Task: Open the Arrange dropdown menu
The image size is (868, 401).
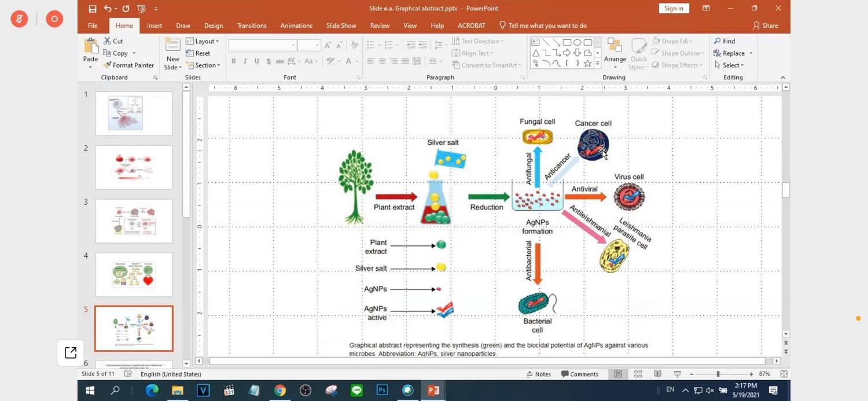Action: point(615,53)
